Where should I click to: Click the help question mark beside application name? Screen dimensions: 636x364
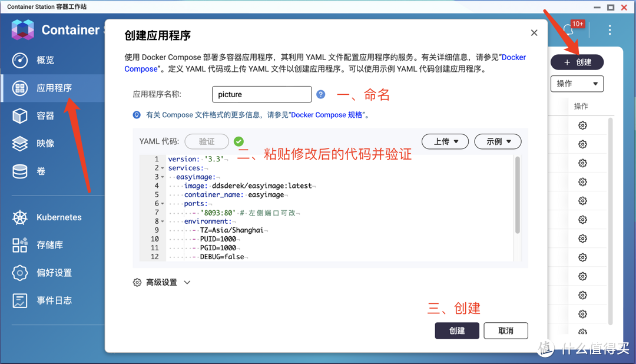(x=321, y=94)
